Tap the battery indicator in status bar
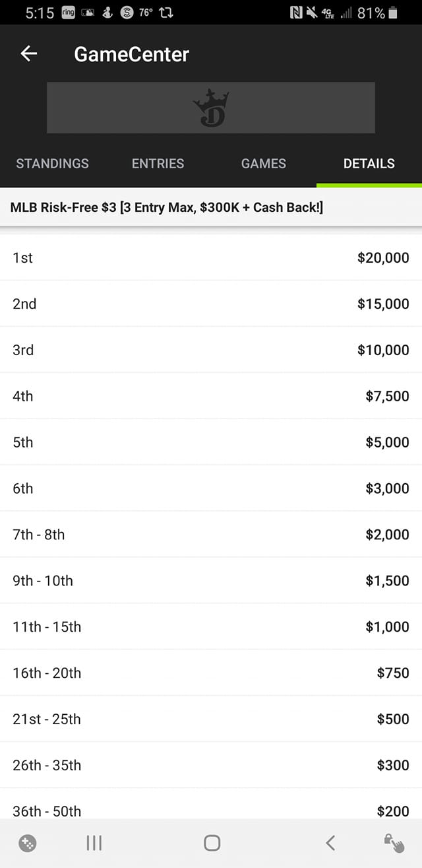The height and width of the screenshot is (868, 422). [x=394, y=13]
